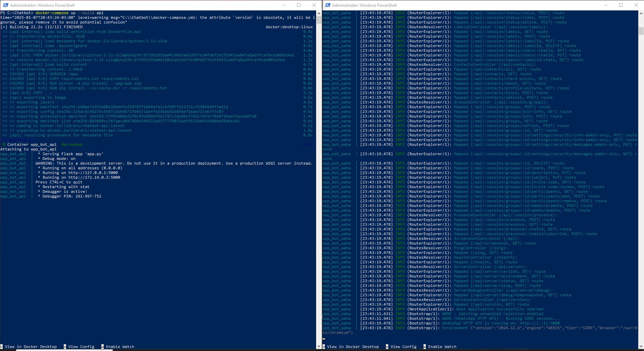Click the http://172.19.0.3:5000 address in Flask output
644x351 pixels.
pyautogui.click(x=94, y=177)
